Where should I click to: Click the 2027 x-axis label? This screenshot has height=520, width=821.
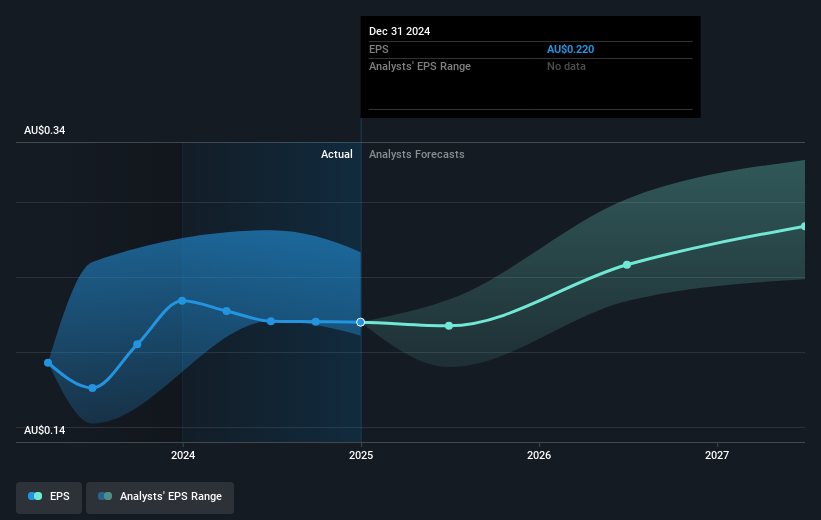[x=717, y=455]
